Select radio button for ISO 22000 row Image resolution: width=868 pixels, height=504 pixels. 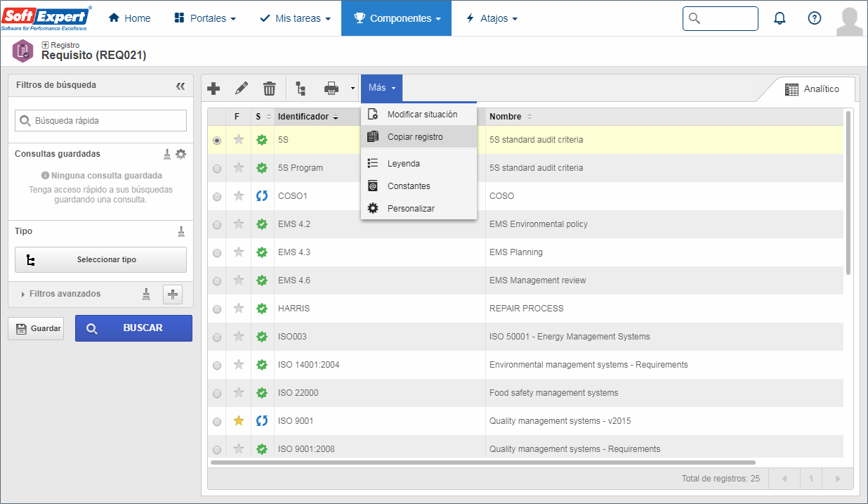(217, 394)
